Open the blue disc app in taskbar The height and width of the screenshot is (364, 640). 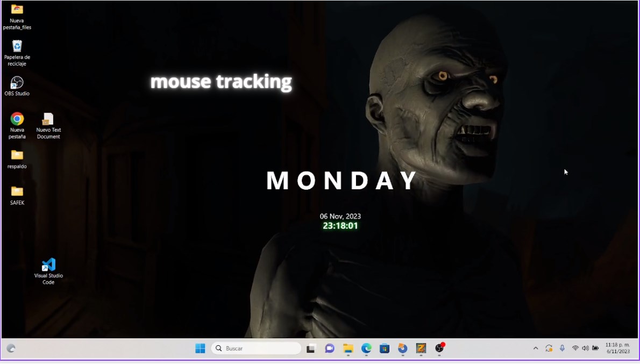[402, 348]
